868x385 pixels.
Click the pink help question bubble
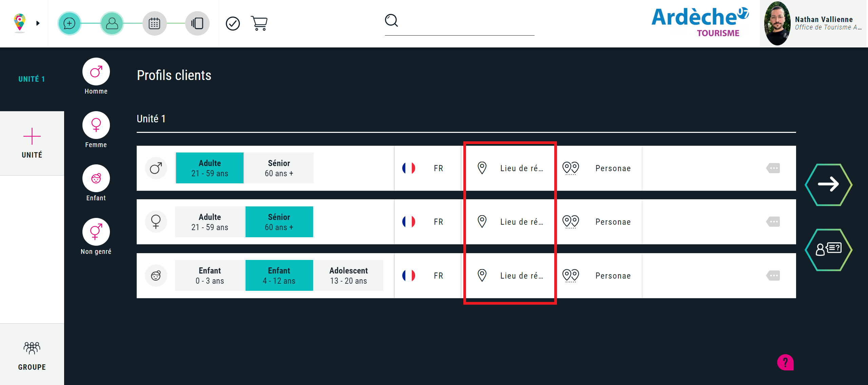click(x=785, y=362)
